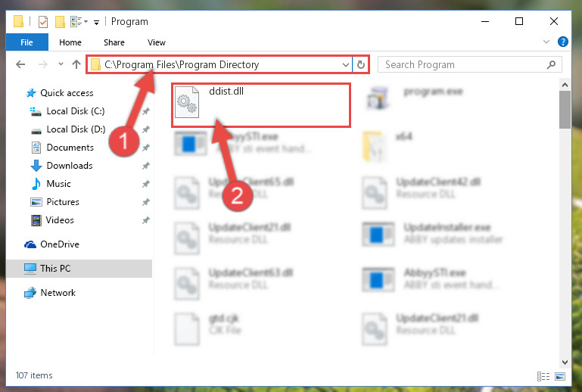Refresh the current folder view

point(360,64)
